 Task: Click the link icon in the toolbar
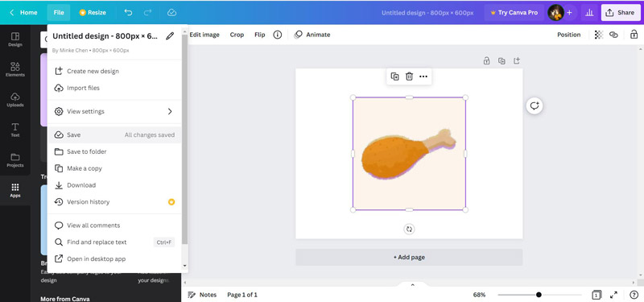point(613,35)
